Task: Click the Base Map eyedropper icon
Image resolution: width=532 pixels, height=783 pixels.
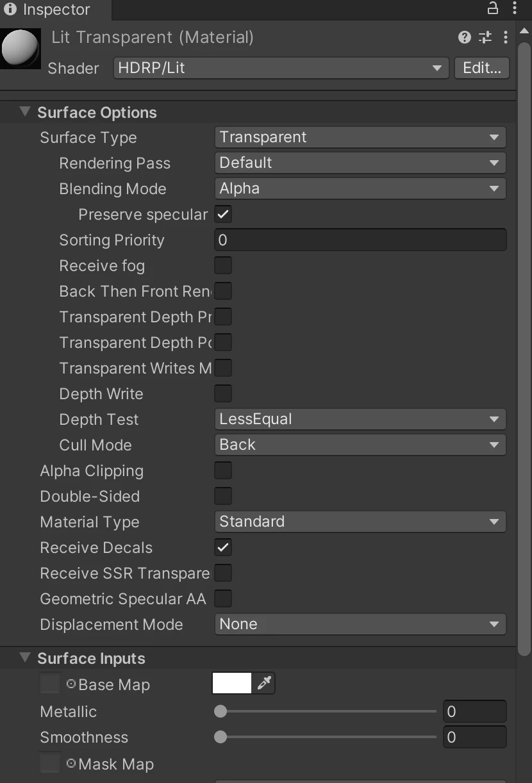Action: coord(264,684)
